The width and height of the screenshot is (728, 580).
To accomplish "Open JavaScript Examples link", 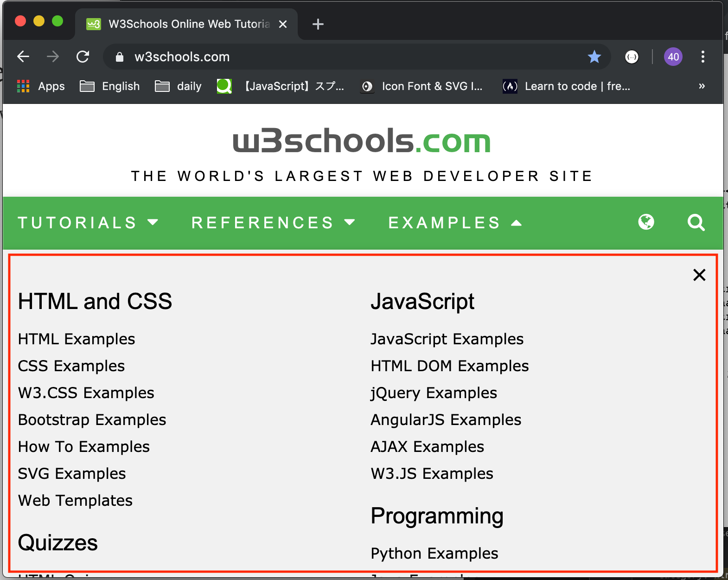I will pyautogui.click(x=447, y=339).
